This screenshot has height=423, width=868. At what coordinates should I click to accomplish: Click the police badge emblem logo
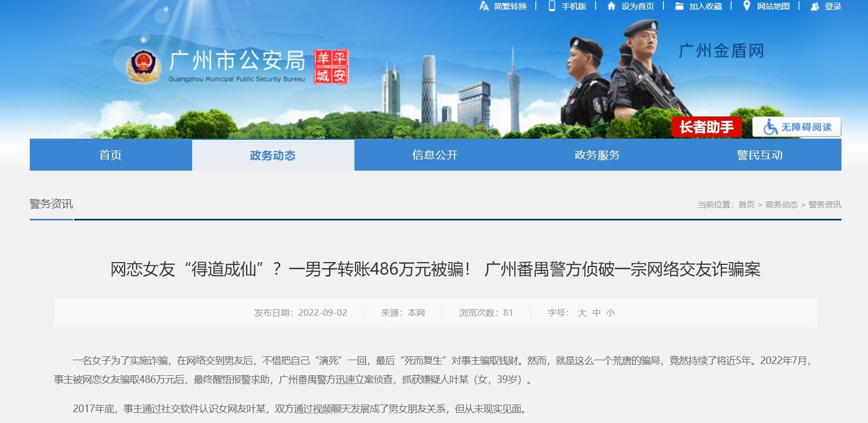(x=143, y=67)
